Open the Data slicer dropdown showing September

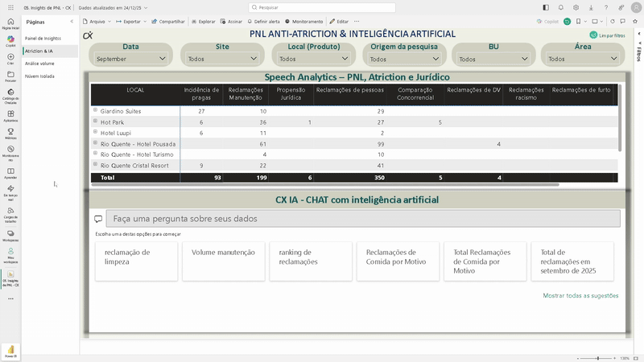(130, 59)
